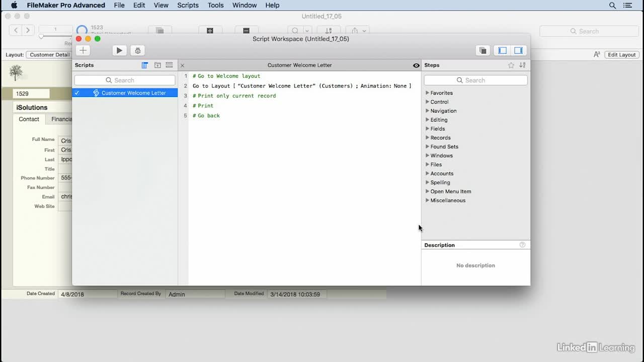Click Edit Layout button in main window
Screen dimensions: 644x362
tap(621, 55)
